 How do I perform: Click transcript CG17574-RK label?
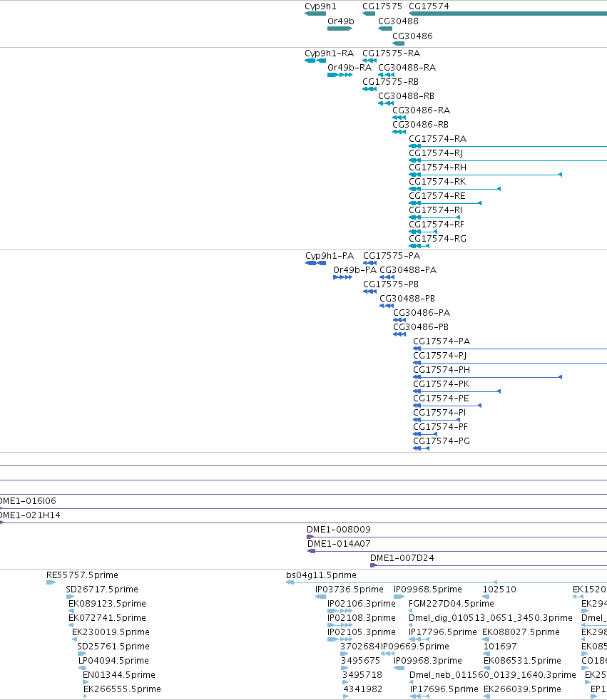(437, 182)
